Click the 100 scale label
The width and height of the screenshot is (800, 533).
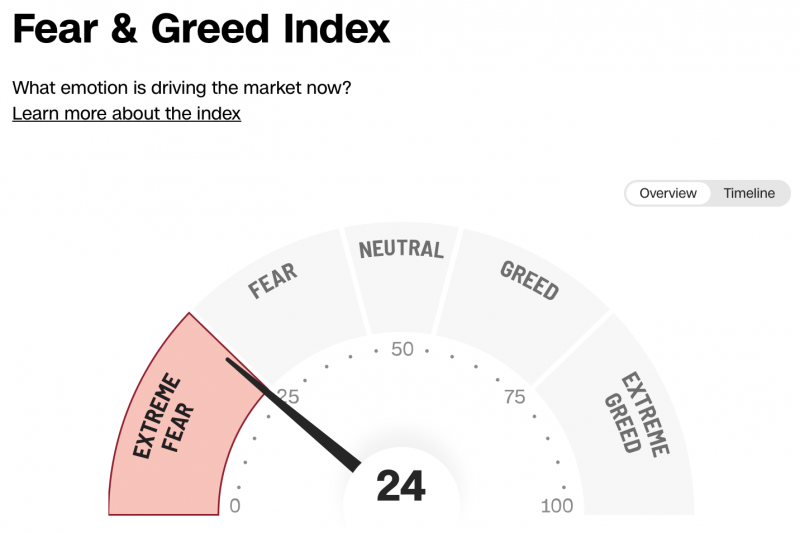click(556, 506)
